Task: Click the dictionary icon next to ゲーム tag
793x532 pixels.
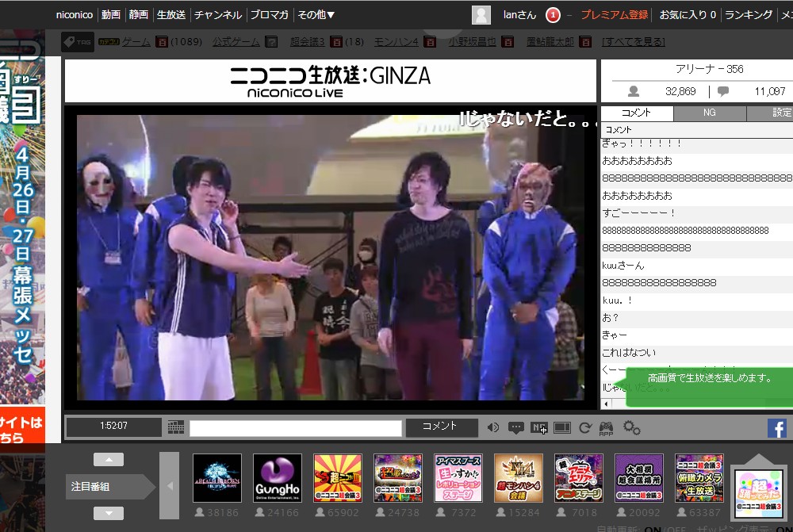Action: point(161,42)
